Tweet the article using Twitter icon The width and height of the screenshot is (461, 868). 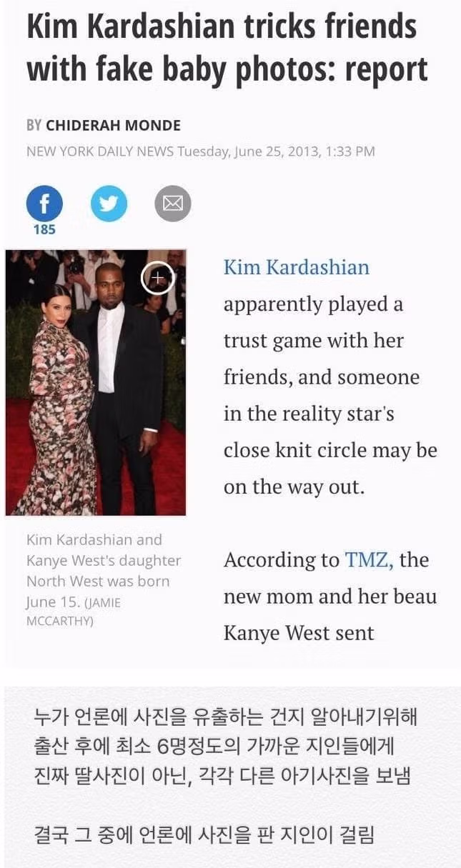point(109,204)
